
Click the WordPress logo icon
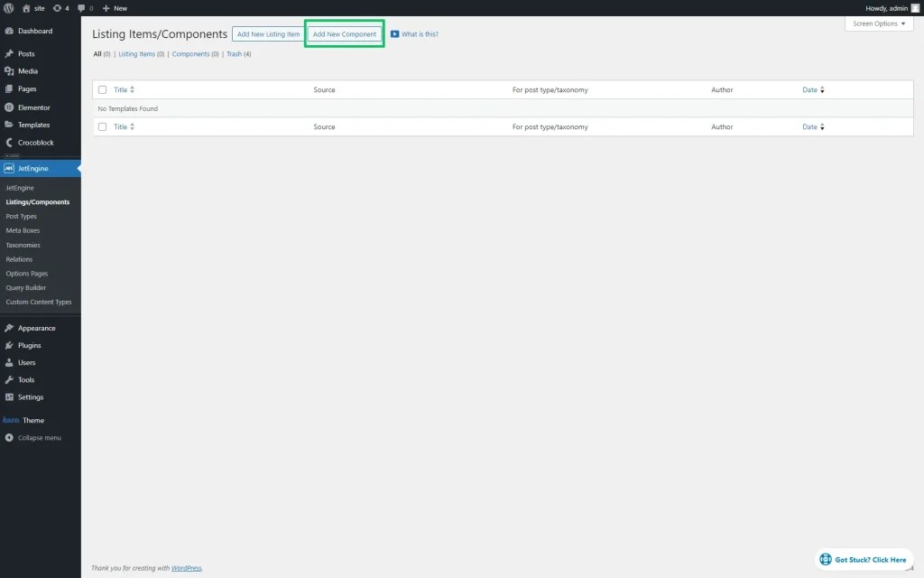(x=8, y=8)
